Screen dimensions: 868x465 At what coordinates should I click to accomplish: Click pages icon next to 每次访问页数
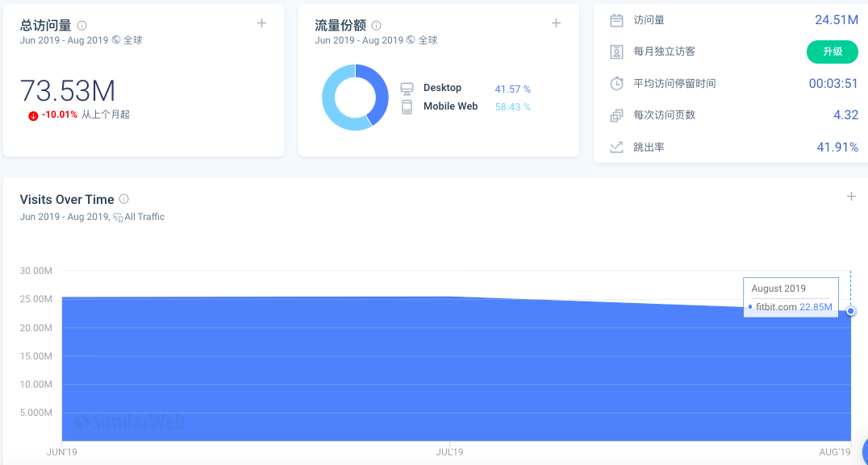pos(616,115)
